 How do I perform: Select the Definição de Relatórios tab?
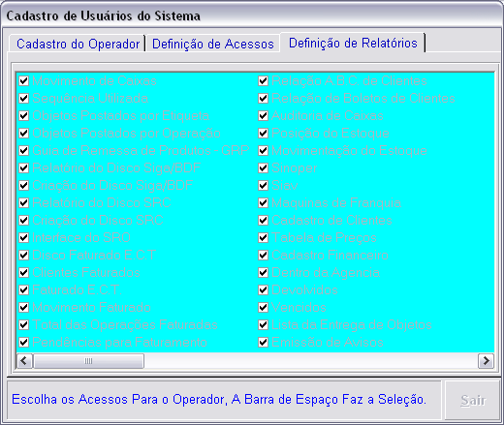(353, 43)
